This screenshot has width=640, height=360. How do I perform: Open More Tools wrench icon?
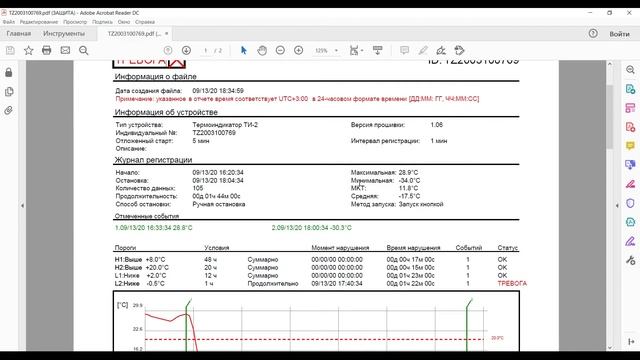point(630,260)
